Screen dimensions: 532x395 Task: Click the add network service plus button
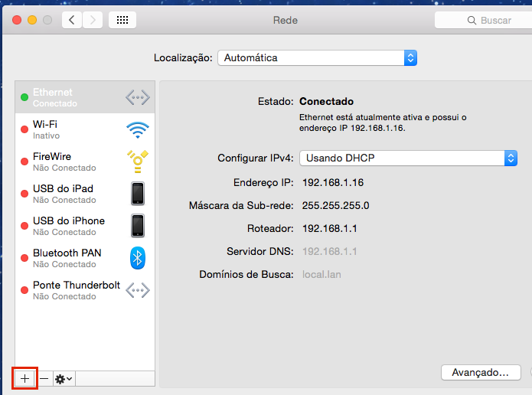pos(24,378)
